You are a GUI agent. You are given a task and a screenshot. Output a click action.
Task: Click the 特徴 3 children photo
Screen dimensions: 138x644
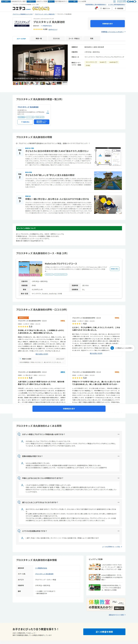click(x=108, y=204)
